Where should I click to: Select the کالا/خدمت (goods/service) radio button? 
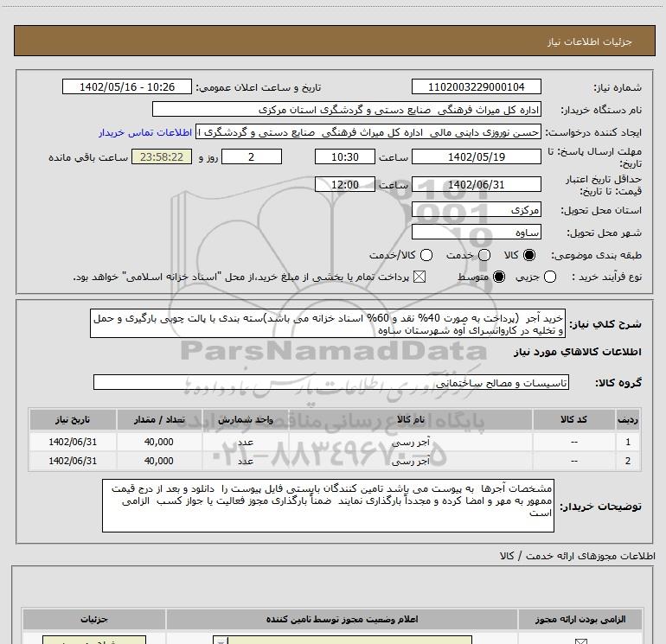click(x=426, y=255)
